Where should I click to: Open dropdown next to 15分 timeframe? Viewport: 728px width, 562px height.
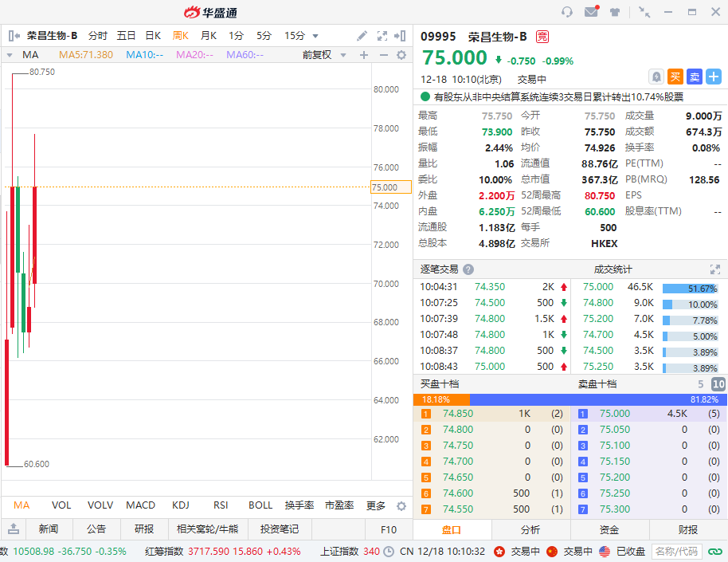click(315, 36)
